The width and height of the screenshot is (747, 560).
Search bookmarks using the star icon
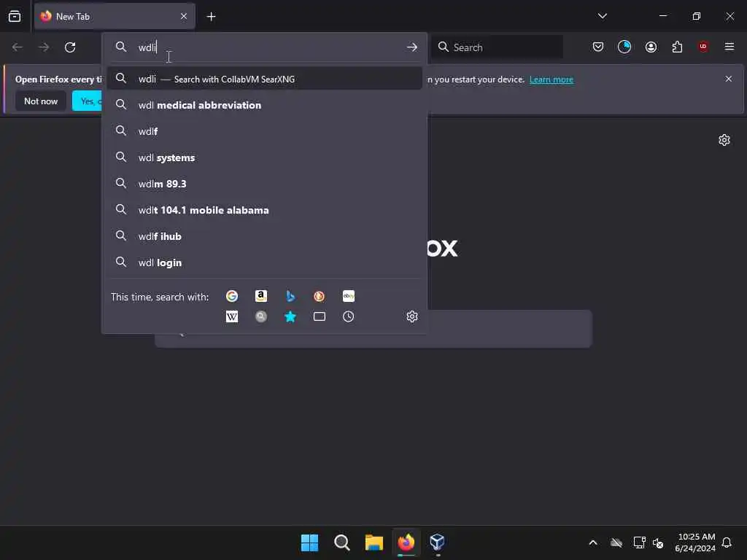pos(290,316)
